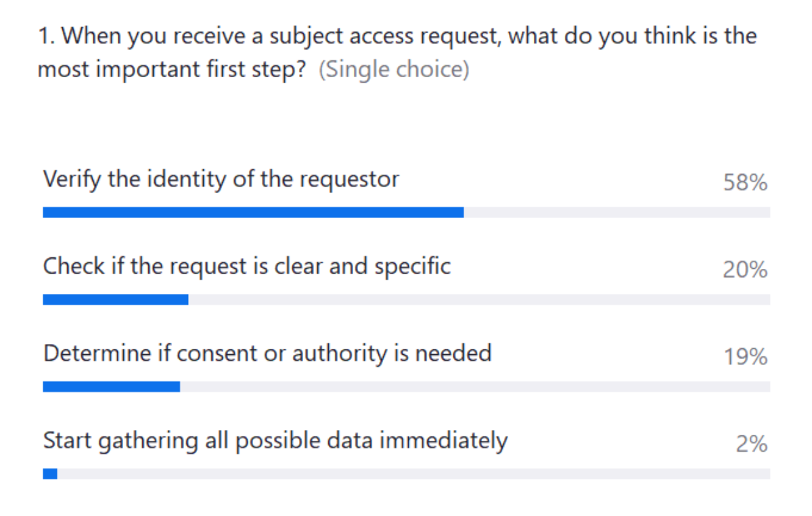Click the gray unfilled bar portion for Verify identity
Screen dimensions: 812x516
(616, 213)
